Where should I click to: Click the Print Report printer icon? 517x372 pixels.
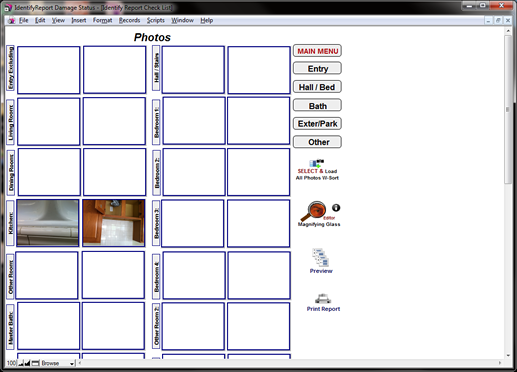pos(323,298)
